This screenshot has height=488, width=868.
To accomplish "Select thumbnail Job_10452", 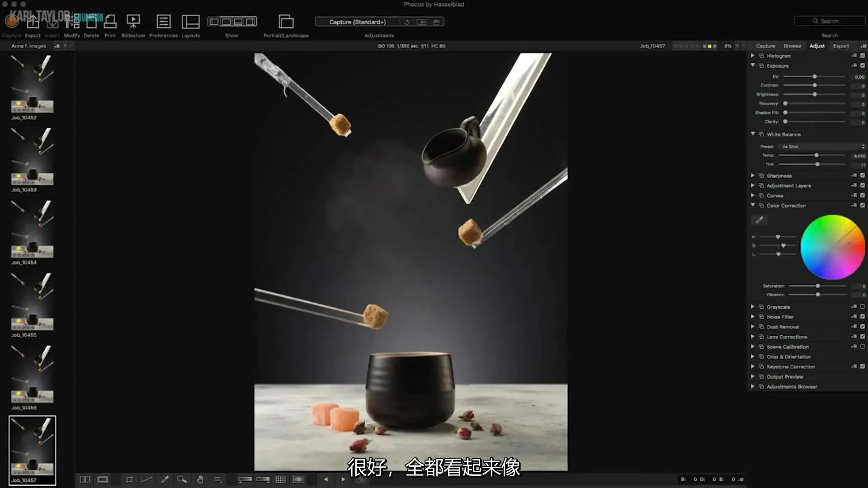I will (x=32, y=84).
